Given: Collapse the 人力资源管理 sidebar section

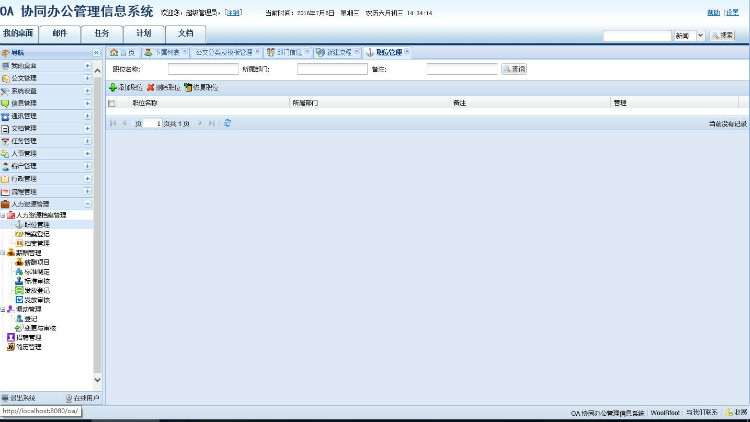Looking at the screenshot, I should click(87, 204).
